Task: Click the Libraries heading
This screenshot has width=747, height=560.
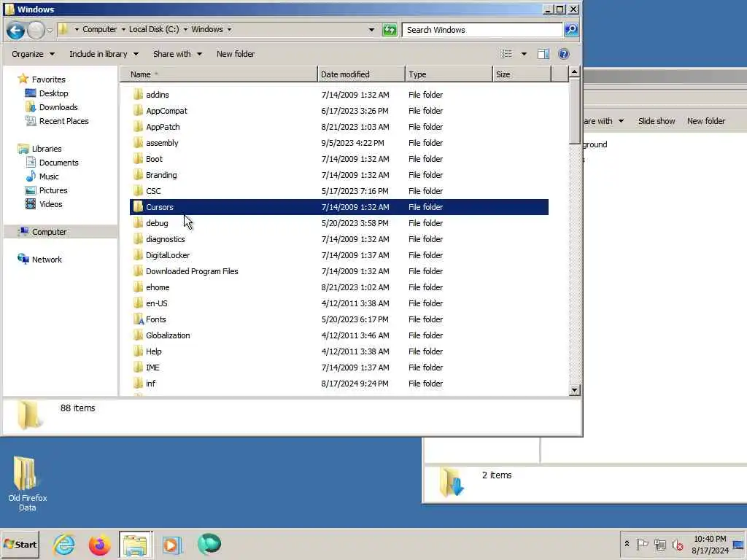Action: pyautogui.click(x=46, y=149)
